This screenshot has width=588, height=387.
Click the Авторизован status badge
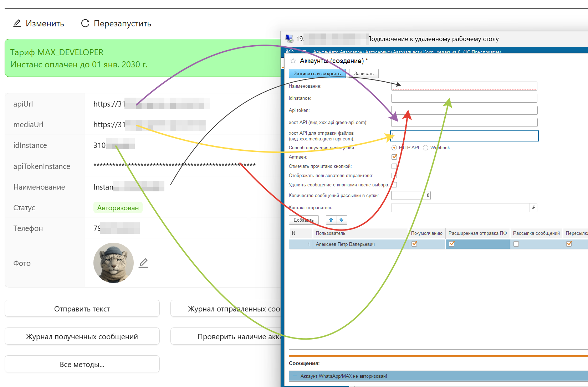(118, 208)
